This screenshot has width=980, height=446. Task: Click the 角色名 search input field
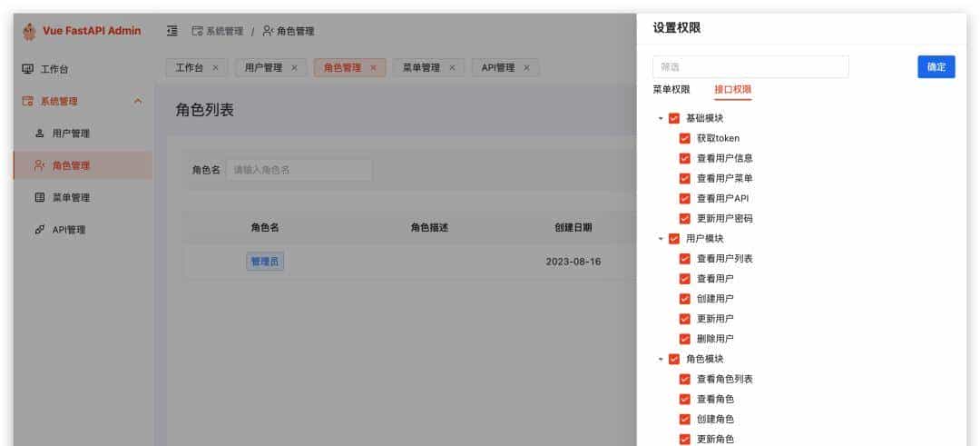click(x=299, y=170)
